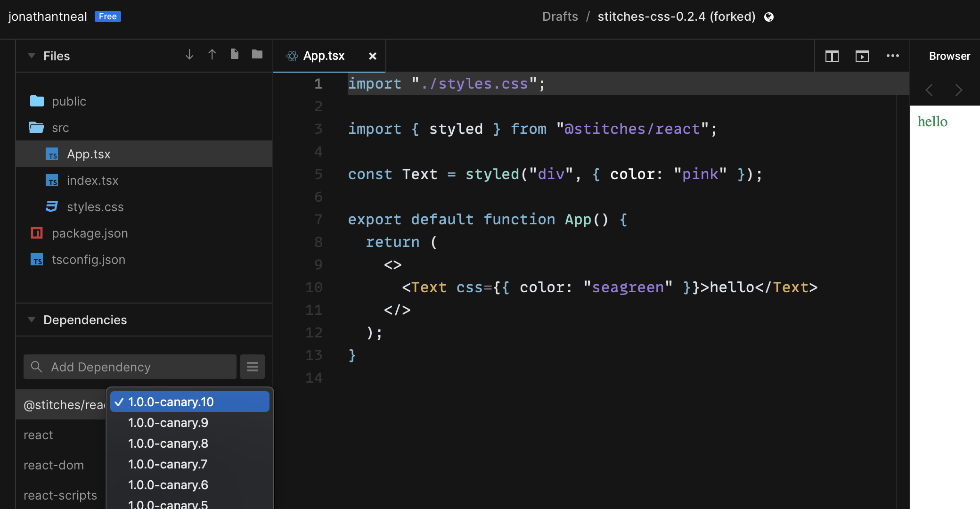Open the editor options ellipsis menu

[x=892, y=56]
